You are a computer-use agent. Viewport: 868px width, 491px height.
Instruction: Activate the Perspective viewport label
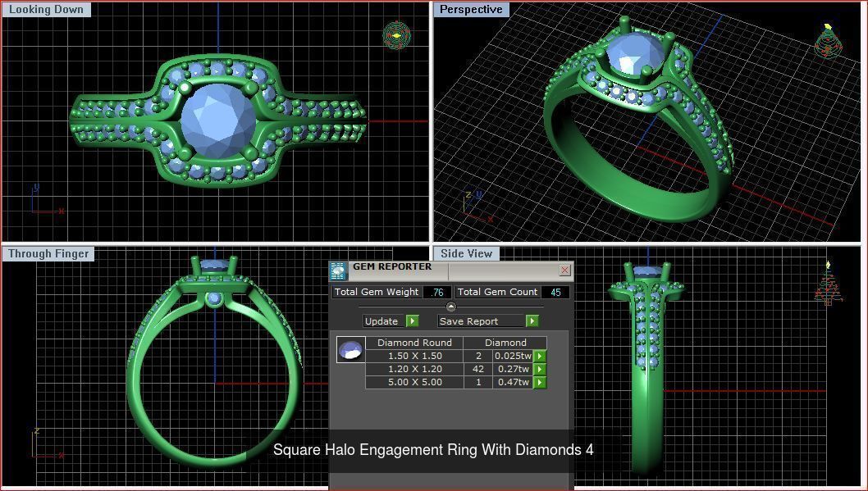tap(471, 9)
